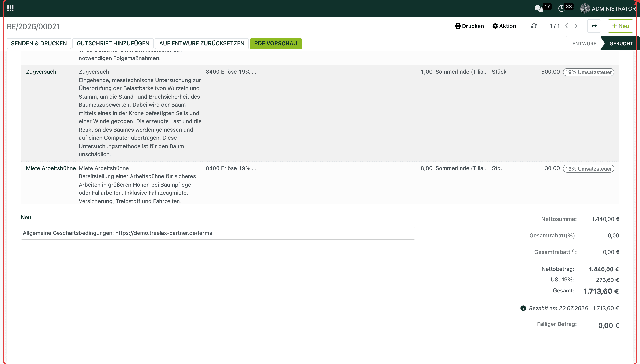
Task: Click price 30,00 in Miete Arbeitsbühne row
Action: 552,168
